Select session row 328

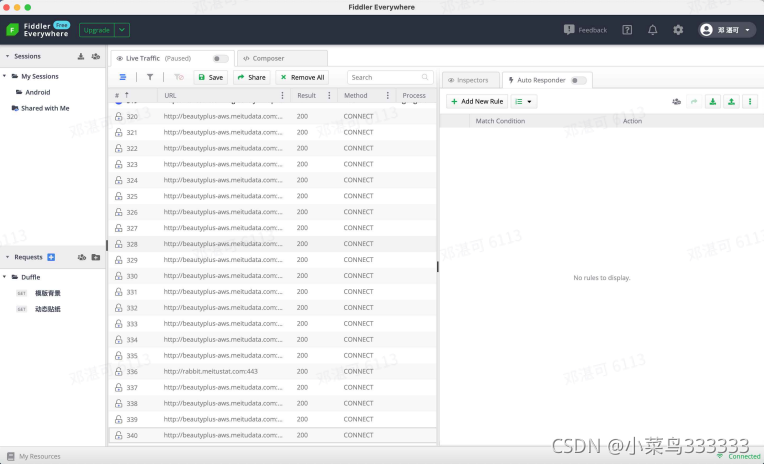click(x=272, y=244)
